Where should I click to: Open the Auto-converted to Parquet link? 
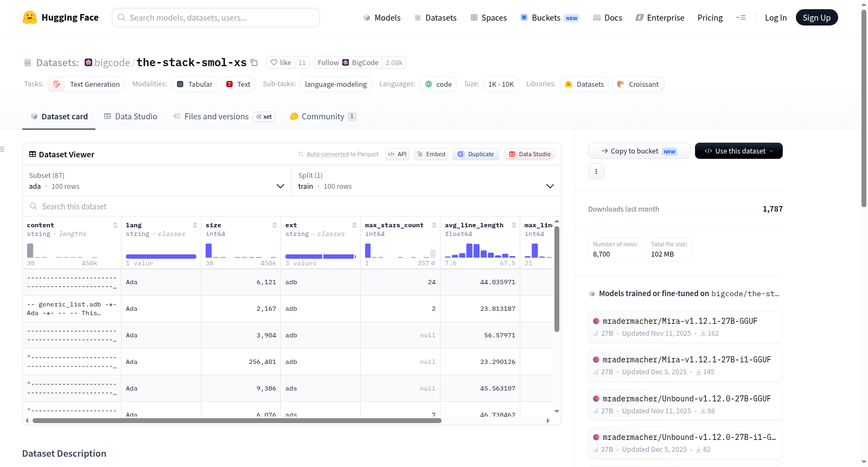pos(342,154)
